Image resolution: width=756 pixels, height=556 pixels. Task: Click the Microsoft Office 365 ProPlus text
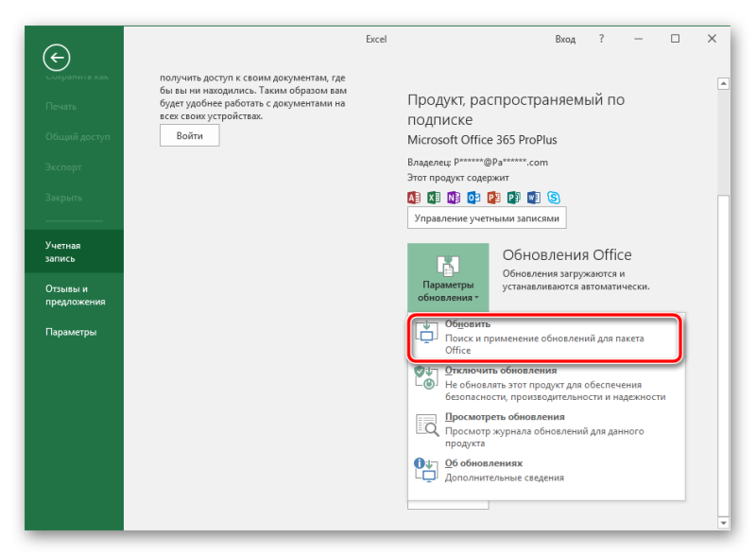[x=482, y=140]
